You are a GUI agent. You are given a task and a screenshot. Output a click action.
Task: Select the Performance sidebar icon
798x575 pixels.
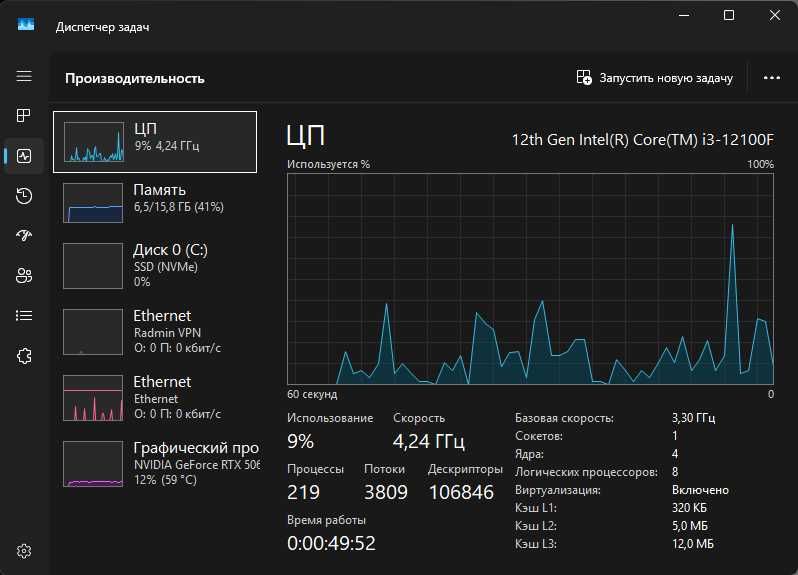[24, 156]
